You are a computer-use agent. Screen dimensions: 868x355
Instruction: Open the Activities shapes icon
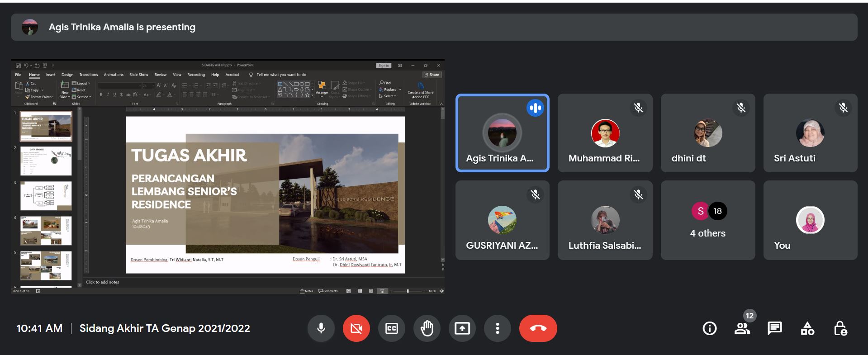[807, 328]
